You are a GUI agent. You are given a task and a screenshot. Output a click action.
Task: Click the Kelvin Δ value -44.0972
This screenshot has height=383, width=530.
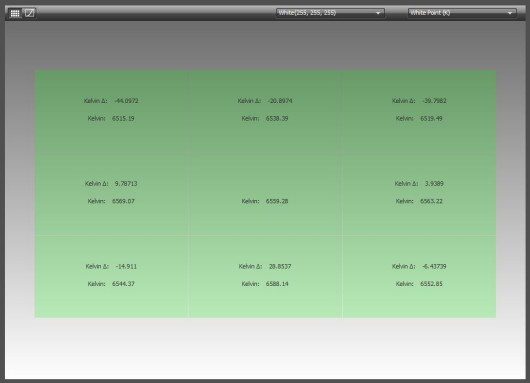[x=126, y=101]
